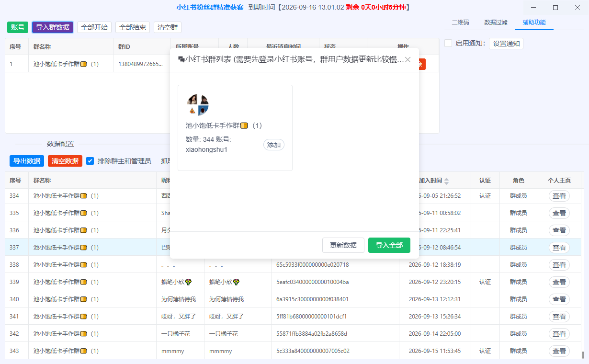Select the 辅助功能 tab

pyautogui.click(x=534, y=23)
